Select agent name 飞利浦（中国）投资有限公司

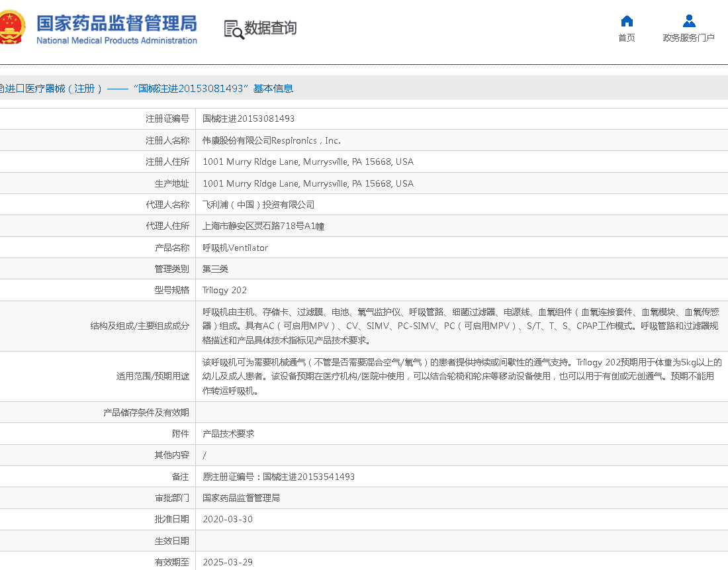[x=258, y=205]
